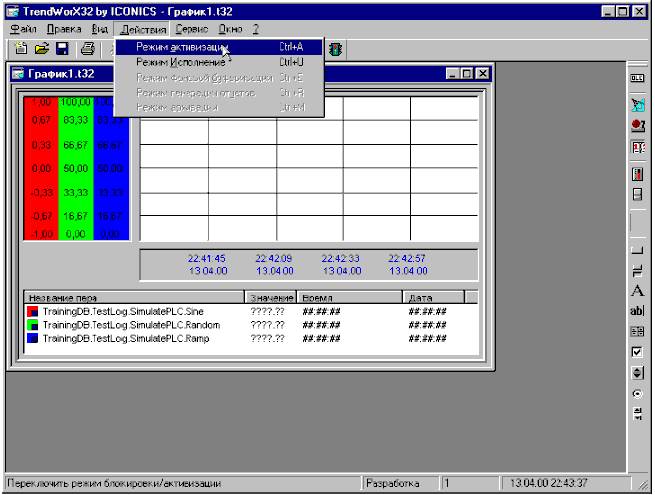Select the frame bracket tool icon
This screenshot has width=655, height=495.
[637, 250]
